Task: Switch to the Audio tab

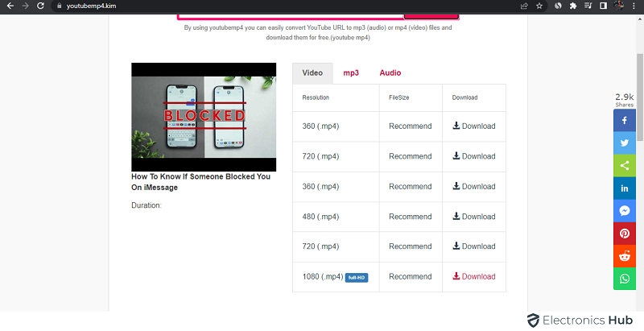Action: coord(390,73)
